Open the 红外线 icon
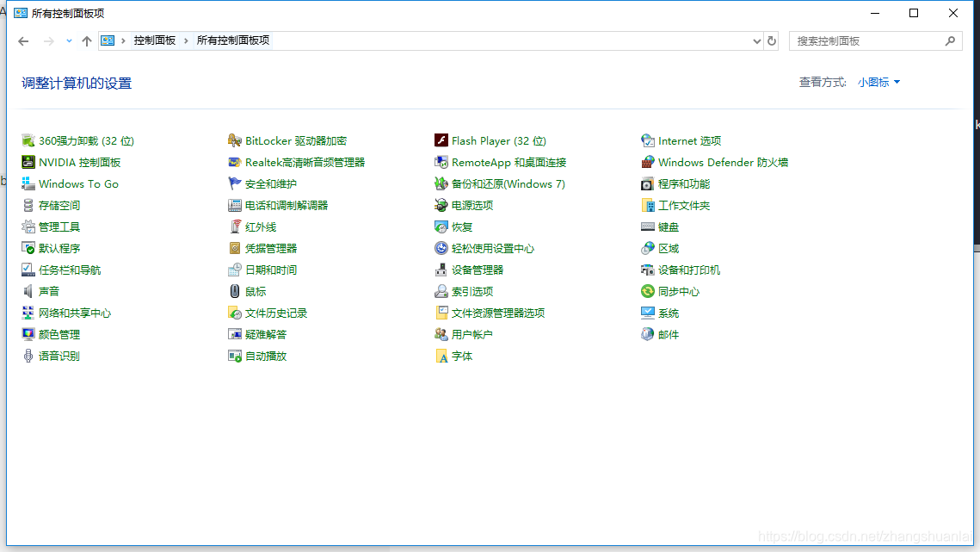The width and height of the screenshot is (980, 552). click(234, 226)
